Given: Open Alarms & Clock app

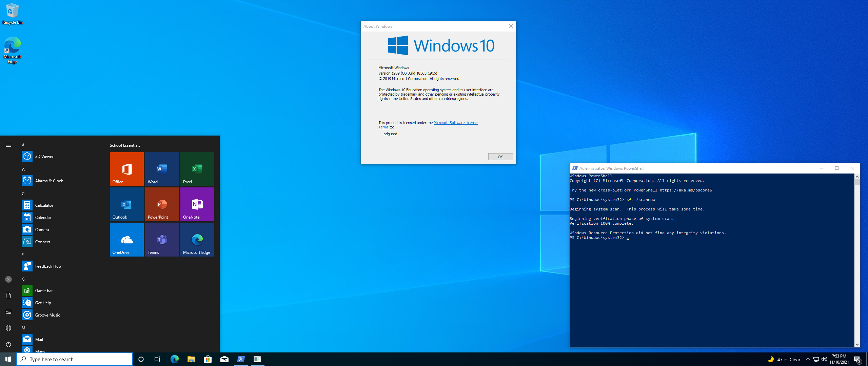Looking at the screenshot, I should point(61,181).
